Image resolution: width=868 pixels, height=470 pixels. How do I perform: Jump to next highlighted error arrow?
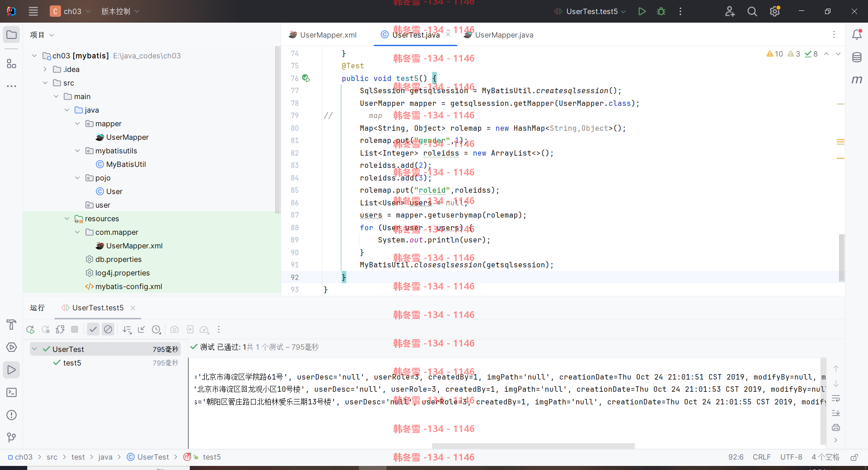tap(838, 54)
